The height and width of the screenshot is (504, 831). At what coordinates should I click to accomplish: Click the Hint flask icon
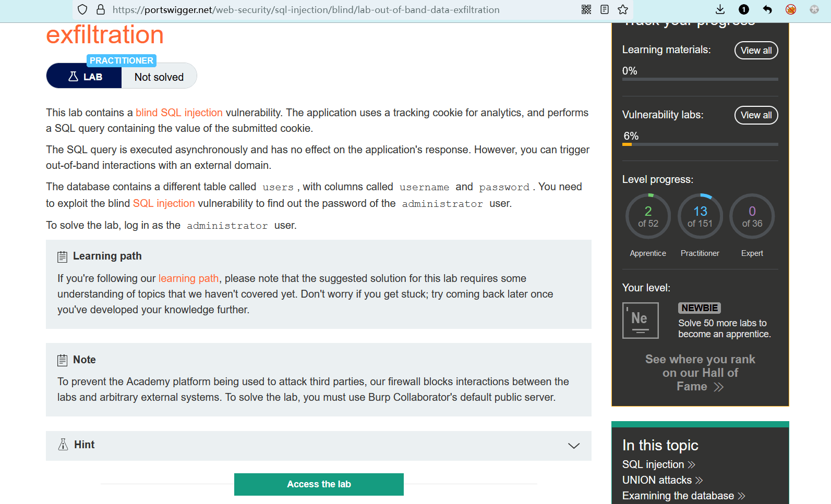(x=63, y=445)
